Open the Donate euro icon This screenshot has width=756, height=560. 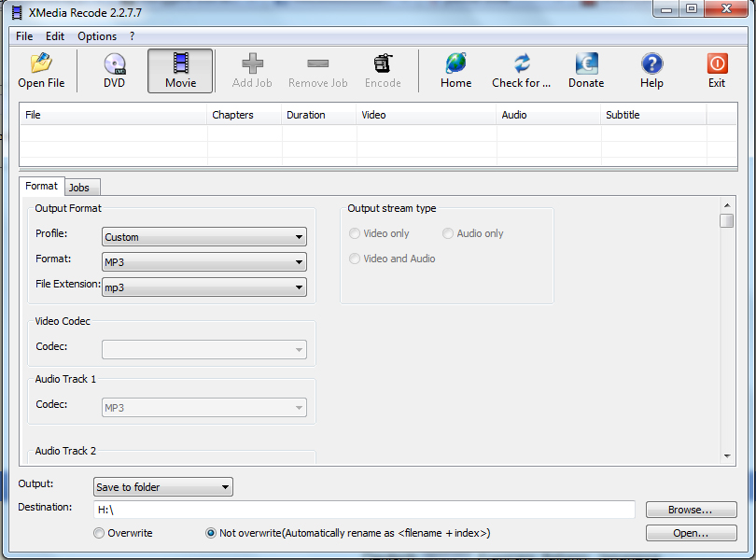point(586,63)
